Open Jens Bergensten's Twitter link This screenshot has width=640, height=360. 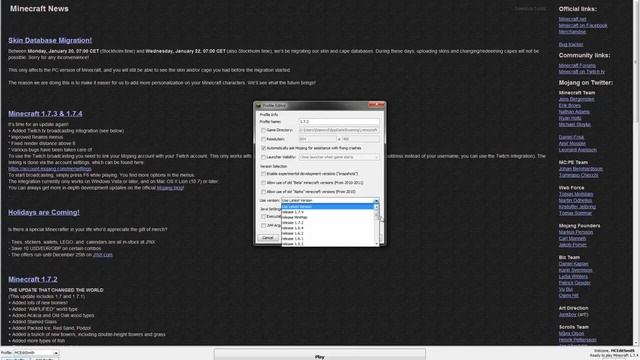(576, 99)
